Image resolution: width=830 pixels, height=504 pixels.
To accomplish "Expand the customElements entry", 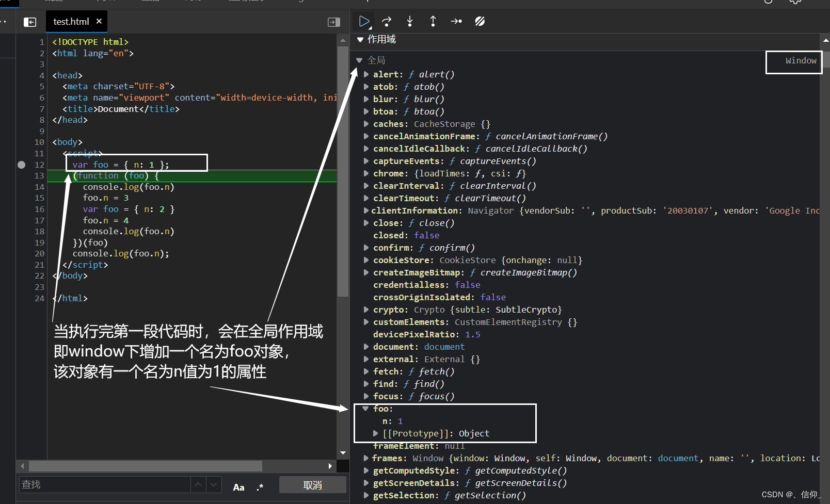I will click(366, 322).
